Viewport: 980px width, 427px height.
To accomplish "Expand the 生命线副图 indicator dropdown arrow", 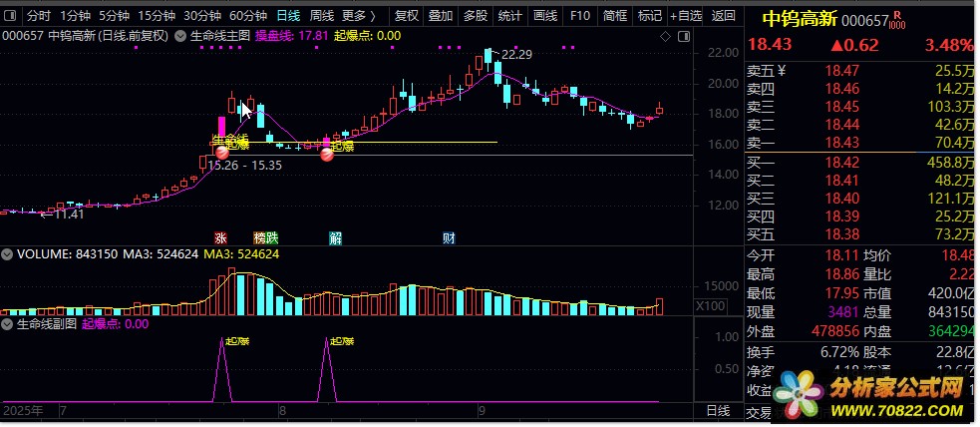I will pos(8,323).
